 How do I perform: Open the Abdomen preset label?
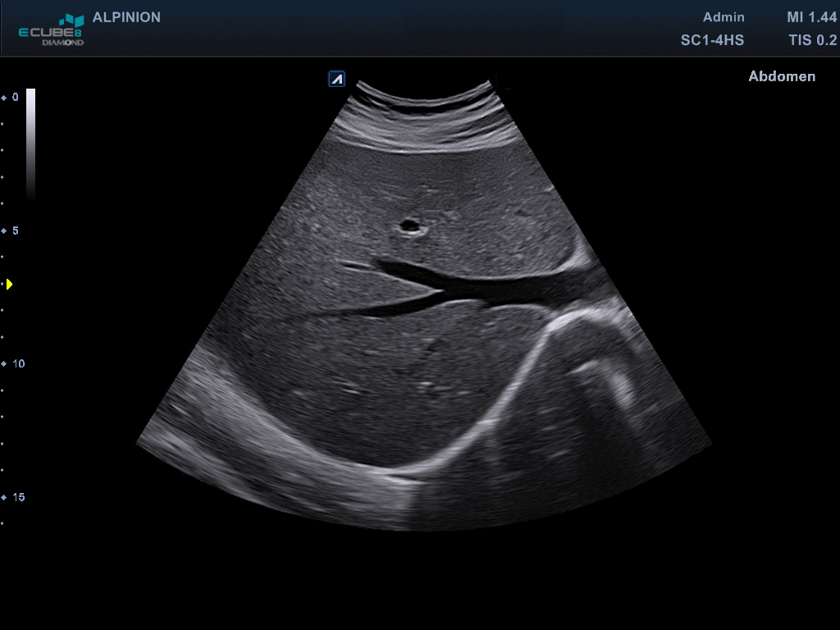pos(782,76)
